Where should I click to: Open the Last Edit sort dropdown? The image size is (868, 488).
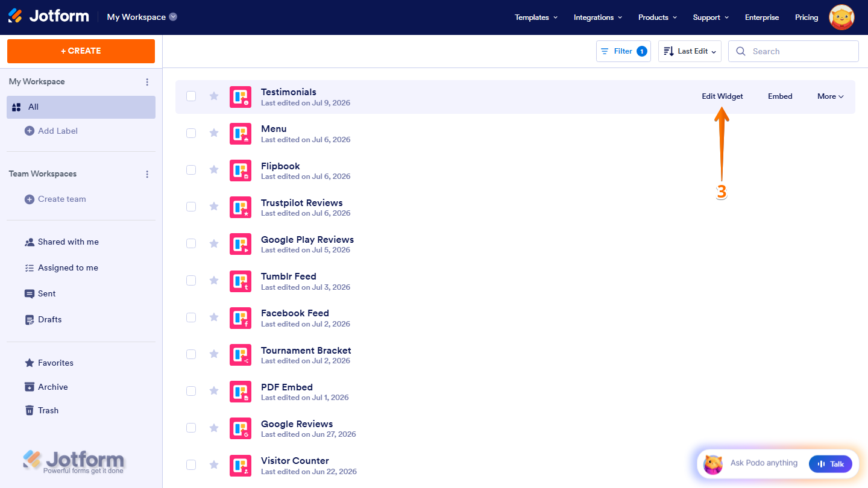pyautogui.click(x=690, y=51)
